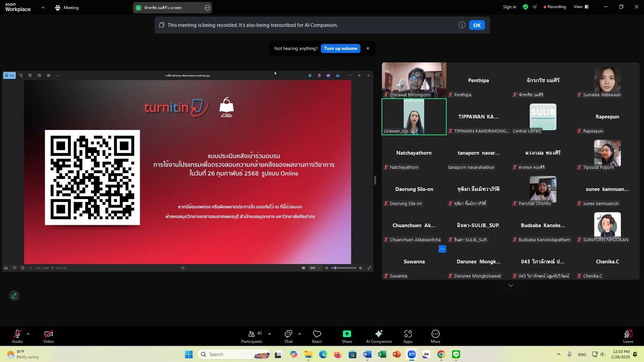Start video with the Video button
Image resolution: width=644 pixels, height=362 pixels.
[48, 337]
